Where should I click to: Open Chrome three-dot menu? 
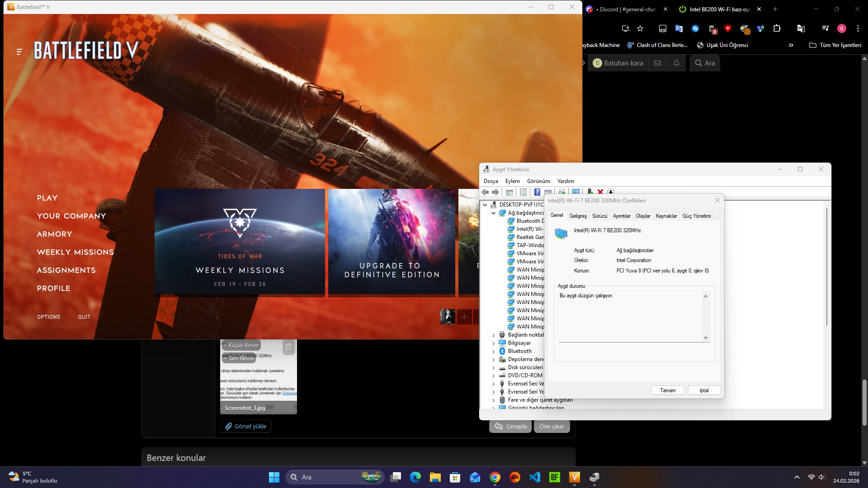(x=858, y=28)
